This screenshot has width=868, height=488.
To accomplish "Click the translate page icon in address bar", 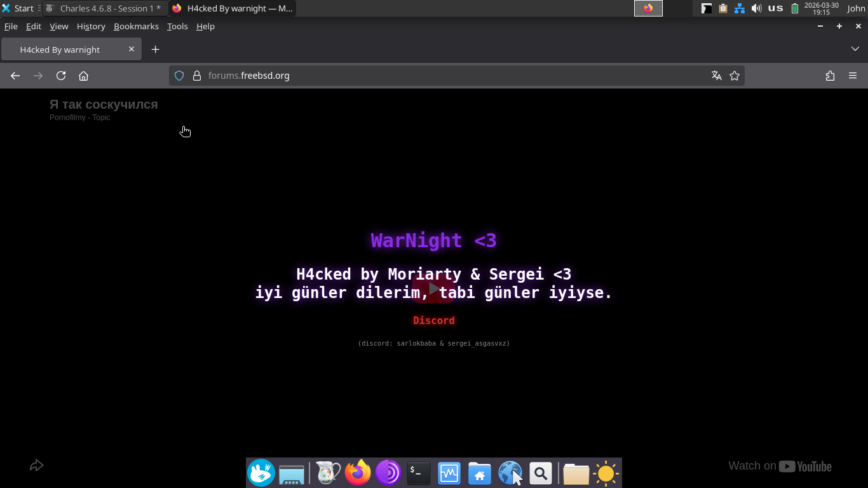I will (717, 76).
